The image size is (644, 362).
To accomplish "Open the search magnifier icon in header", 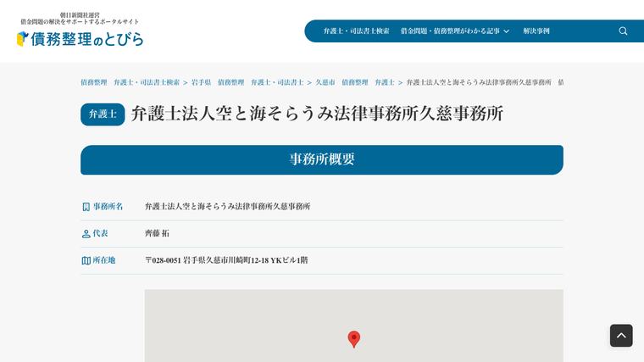I will tap(623, 31).
